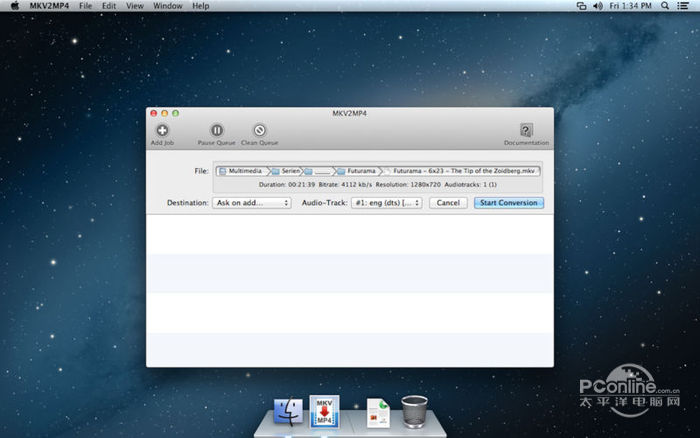Select the Futurama folder in file path
This screenshot has width=700, height=438.
coord(355,171)
